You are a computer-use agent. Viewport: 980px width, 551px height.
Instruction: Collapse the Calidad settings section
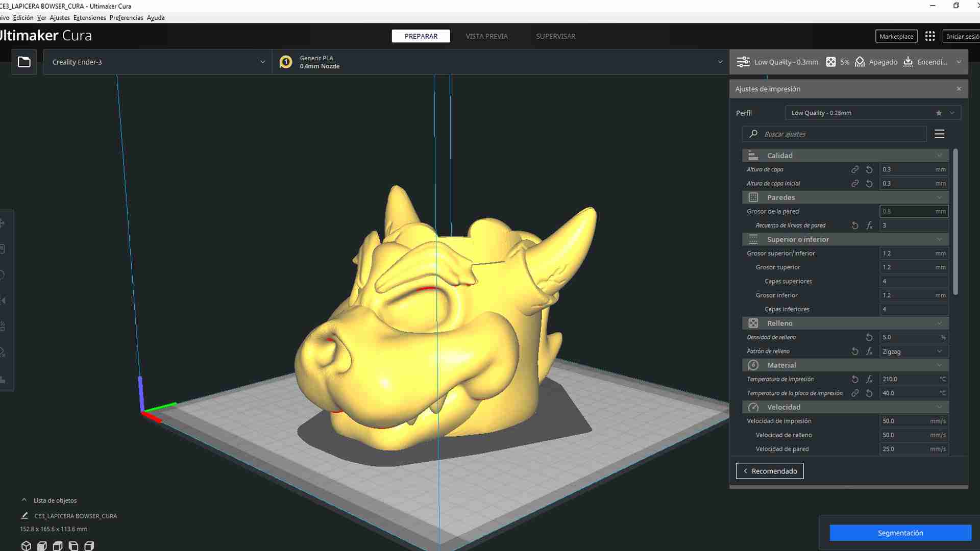[939, 156]
